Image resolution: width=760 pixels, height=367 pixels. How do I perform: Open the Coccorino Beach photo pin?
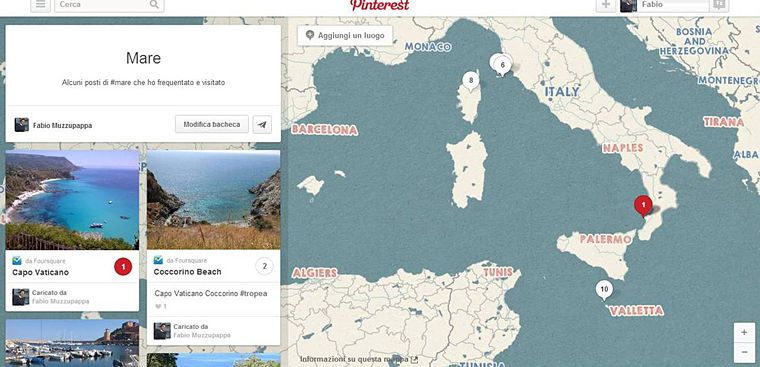[x=213, y=200]
